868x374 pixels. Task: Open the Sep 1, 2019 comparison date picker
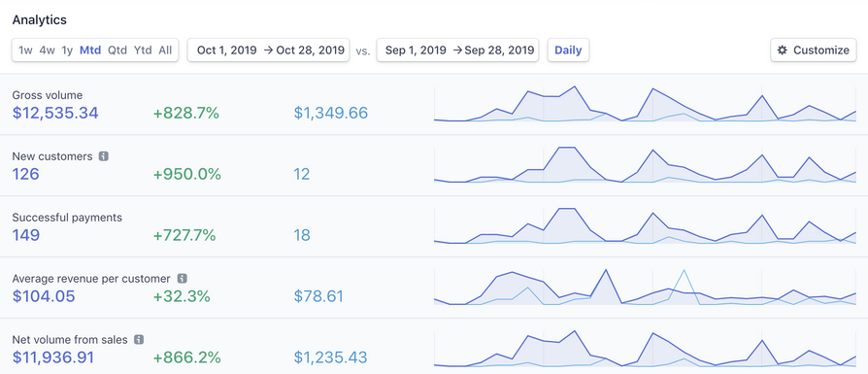pos(458,51)
